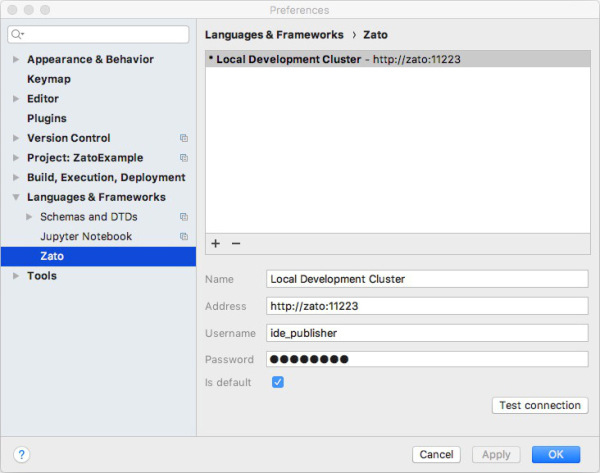Expand Appearance & Behavior section

click(16, 59)
